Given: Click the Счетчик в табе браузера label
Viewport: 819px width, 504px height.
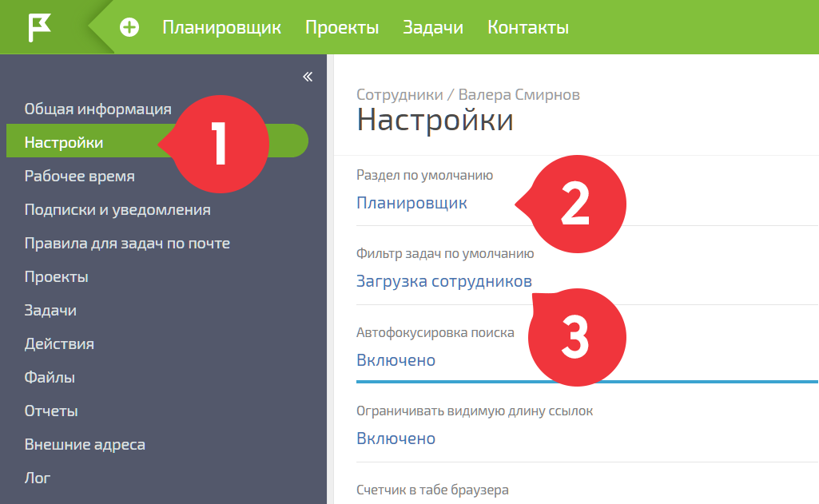Looking at the screenshot, I should point(432,490).
